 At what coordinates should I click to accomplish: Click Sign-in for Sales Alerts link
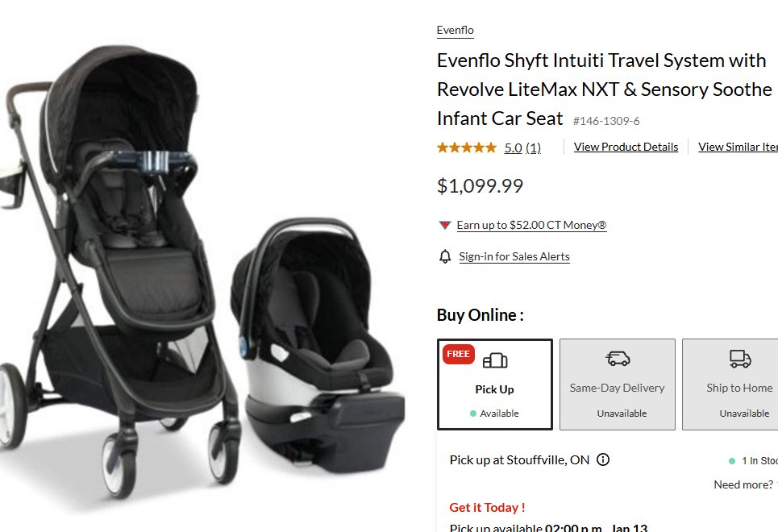514,256
